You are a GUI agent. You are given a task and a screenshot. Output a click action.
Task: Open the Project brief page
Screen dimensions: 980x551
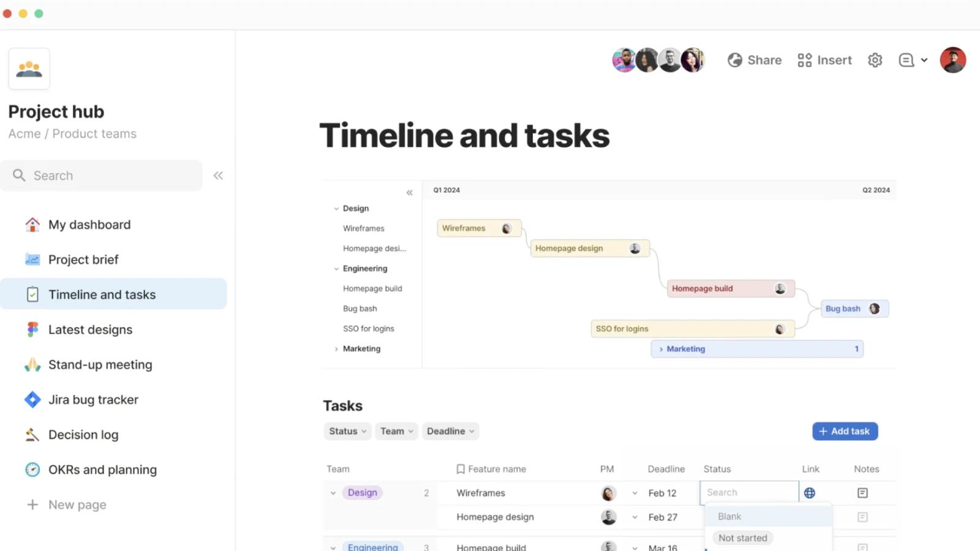(x=83, y=260)
